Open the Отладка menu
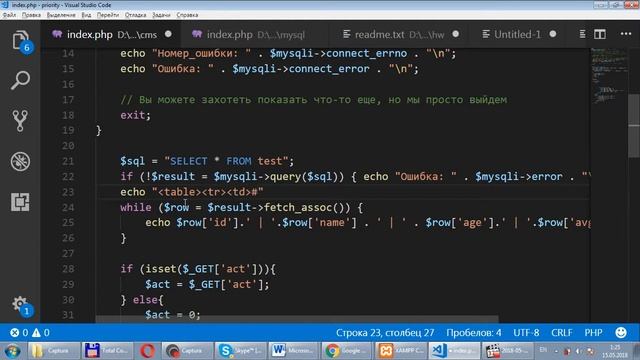Screen dimensions: 640x360 coord(136,15)
